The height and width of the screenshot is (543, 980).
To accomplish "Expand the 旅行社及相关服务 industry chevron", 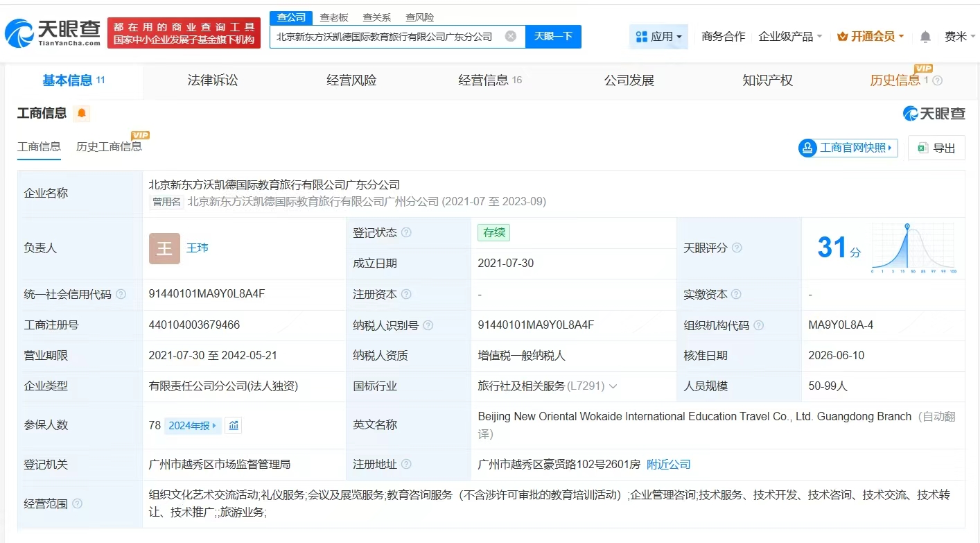I will click(613, 386).
